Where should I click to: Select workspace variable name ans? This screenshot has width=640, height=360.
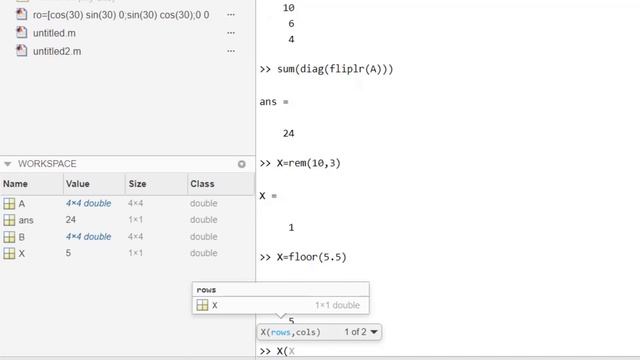coord(26,220)
